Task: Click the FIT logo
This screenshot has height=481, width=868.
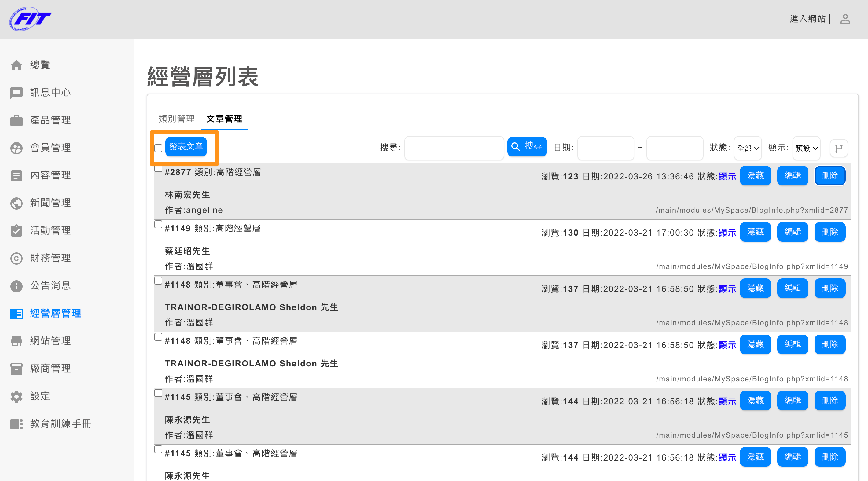Action: [30, 19]
